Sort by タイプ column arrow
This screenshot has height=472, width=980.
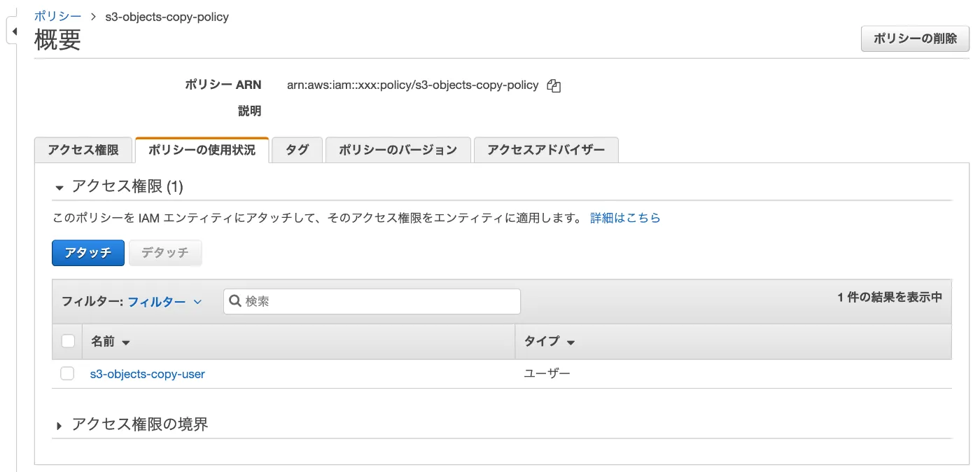[570, 342]
